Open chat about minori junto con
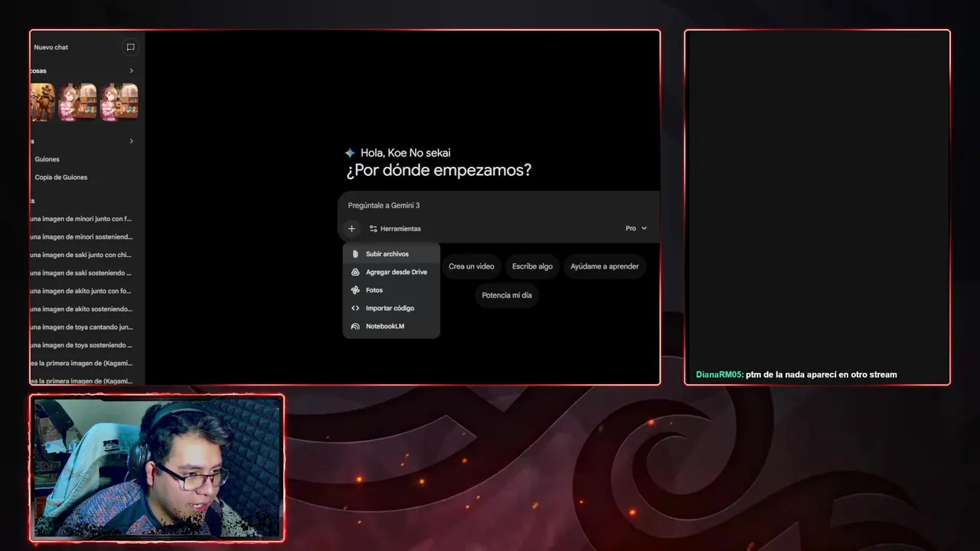The image size is (980, 551). 81,219
